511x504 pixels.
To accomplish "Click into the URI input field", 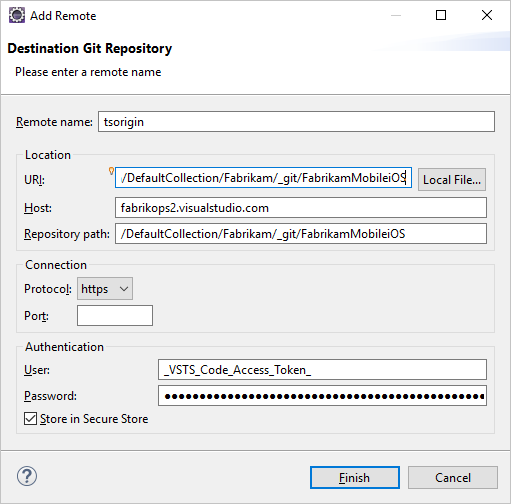I will point(263,178).
